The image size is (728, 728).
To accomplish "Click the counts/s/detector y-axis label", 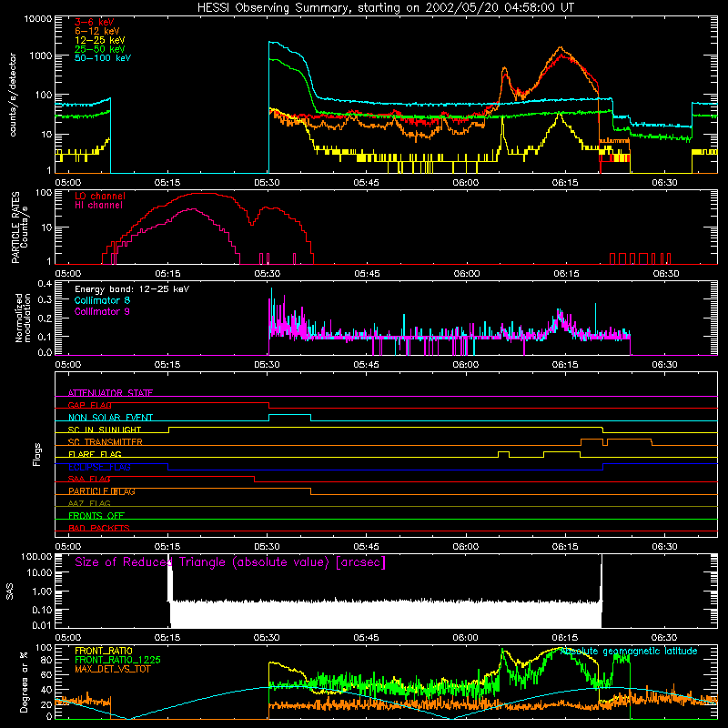I will click(x=13, y=95).
